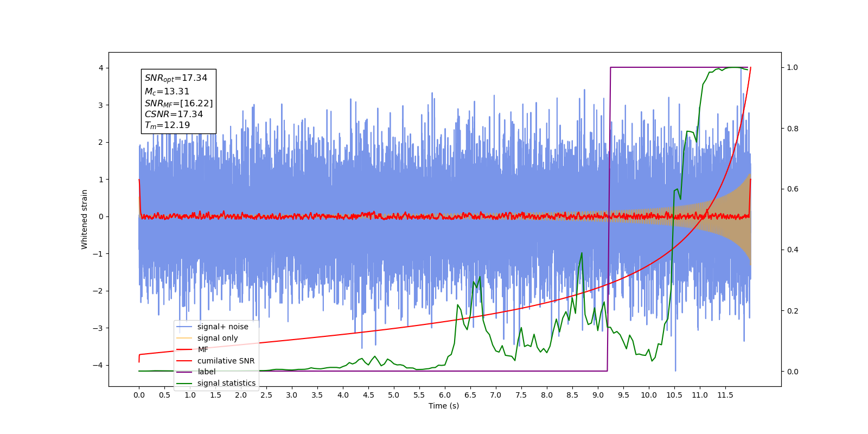Click the purple label step rise near 9.2 s
Image resolution: width=868 pixels, height=434 pixels.
coord(609,219)
